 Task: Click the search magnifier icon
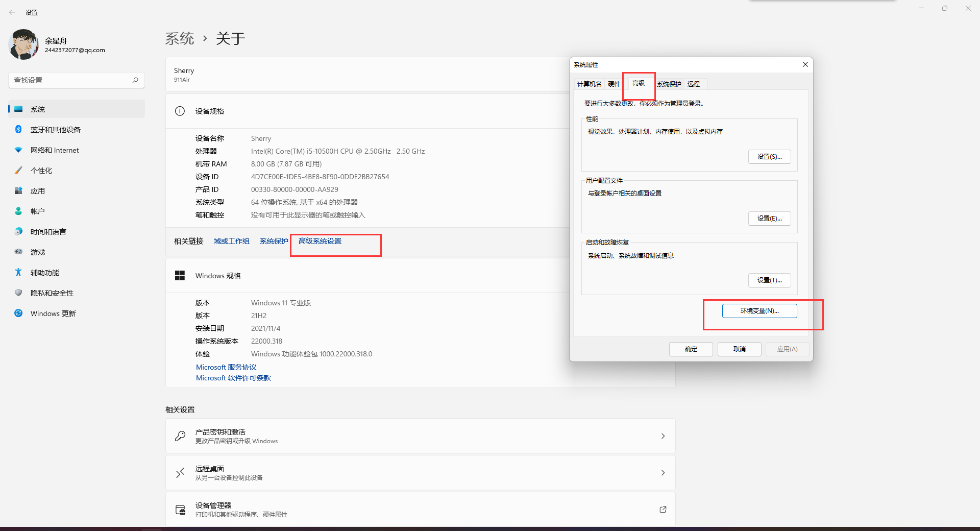[135, 80]
